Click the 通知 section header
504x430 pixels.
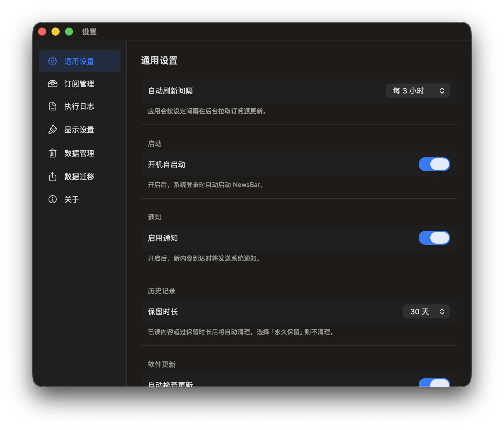click(155, 217)
